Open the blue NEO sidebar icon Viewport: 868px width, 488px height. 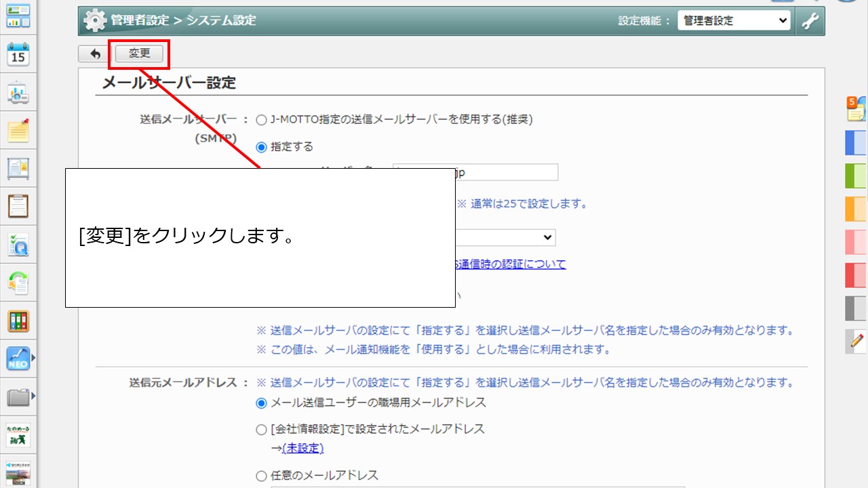(18, 359)
